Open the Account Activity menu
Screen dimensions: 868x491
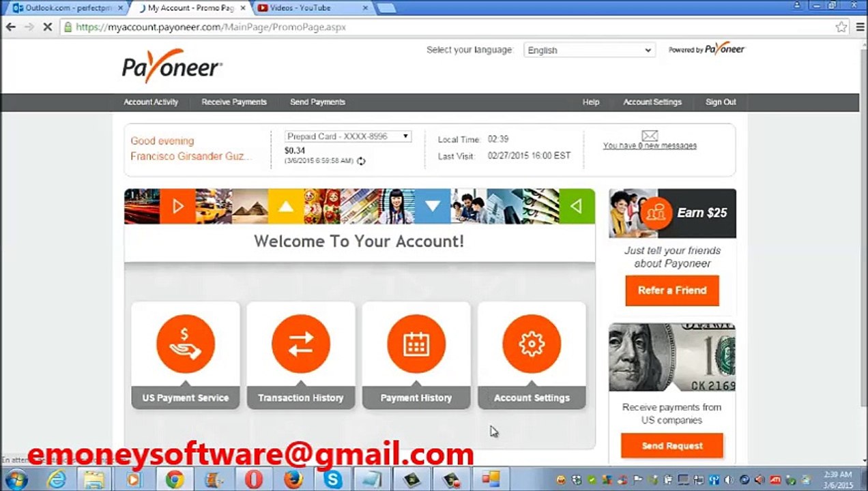(151, 102)
